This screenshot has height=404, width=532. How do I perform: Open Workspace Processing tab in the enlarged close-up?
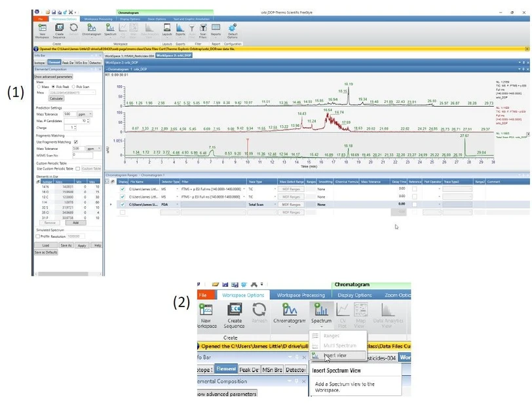click(301, 295)
